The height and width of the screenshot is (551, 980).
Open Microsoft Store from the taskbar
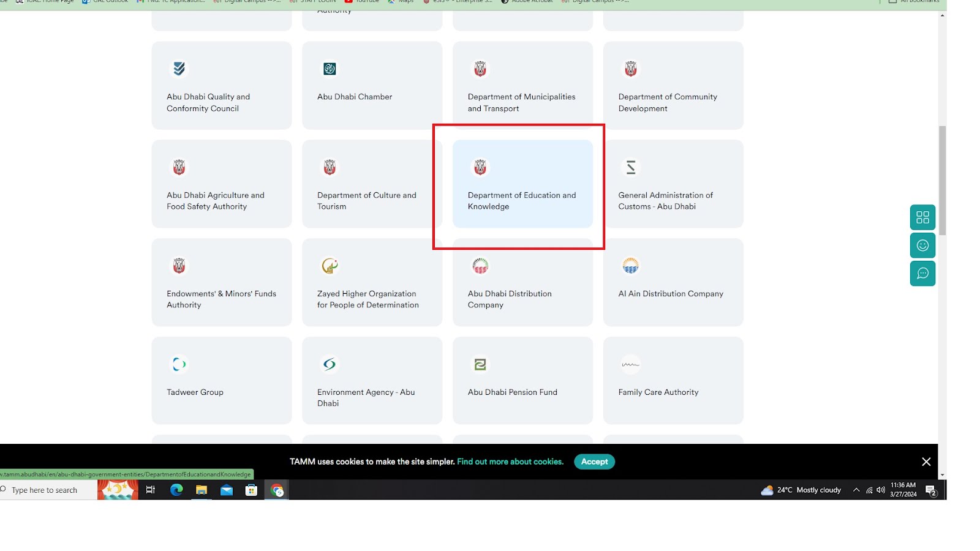pos(251,490)
